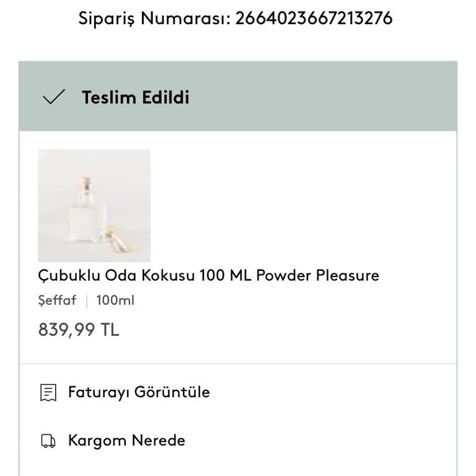Viewport: 476px width, 476px height.
Task: Click Powder Pleasure in the product name
Action: tap(317, 275)
